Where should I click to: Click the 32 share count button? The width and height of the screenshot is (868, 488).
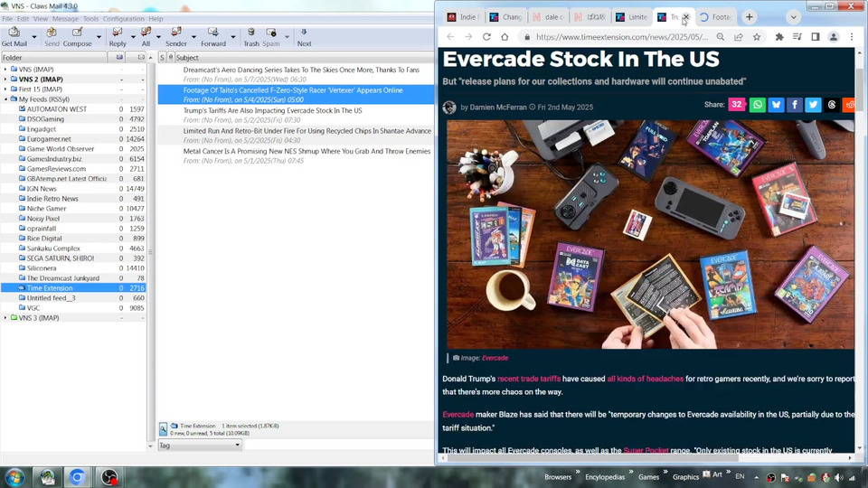(x=737, y=105)
